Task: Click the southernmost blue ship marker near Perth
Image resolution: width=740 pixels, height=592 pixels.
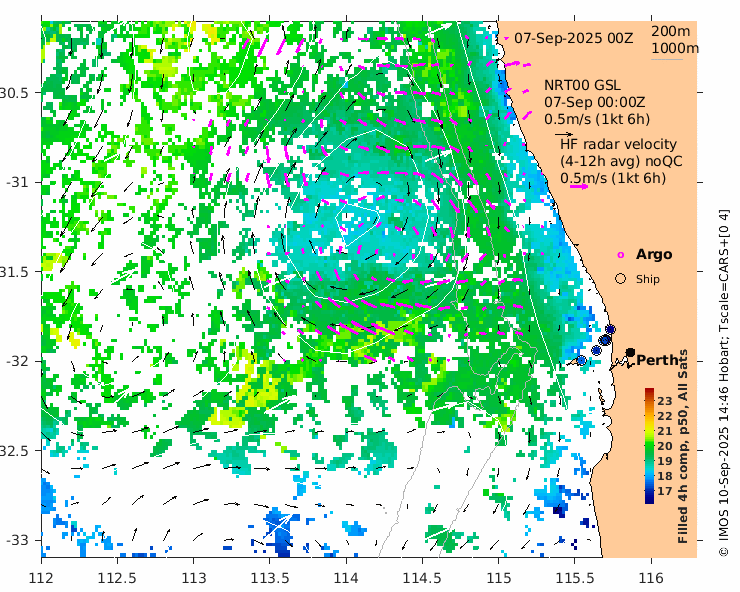Action: tap(581, 360)
